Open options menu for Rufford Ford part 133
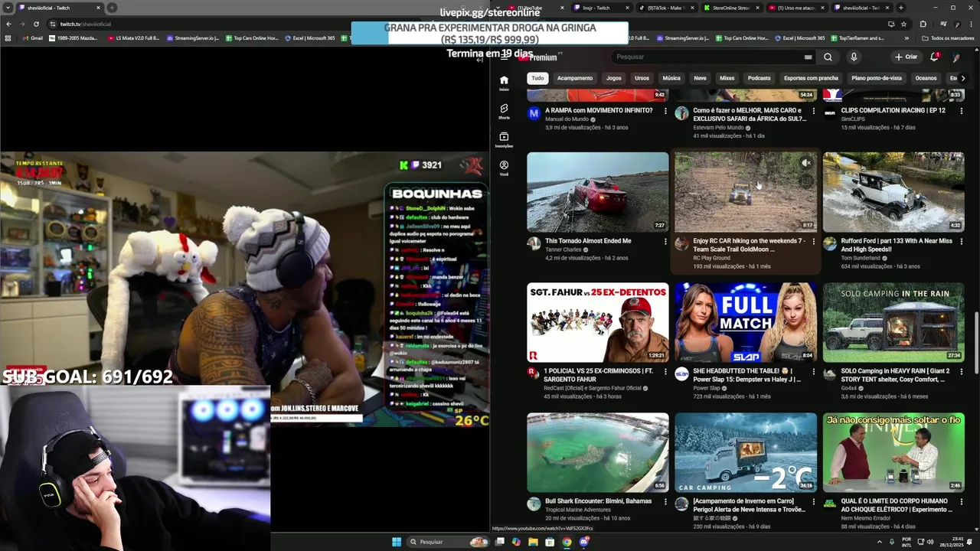Viewport: 980px width, 551px height. [x=961, y=242]
